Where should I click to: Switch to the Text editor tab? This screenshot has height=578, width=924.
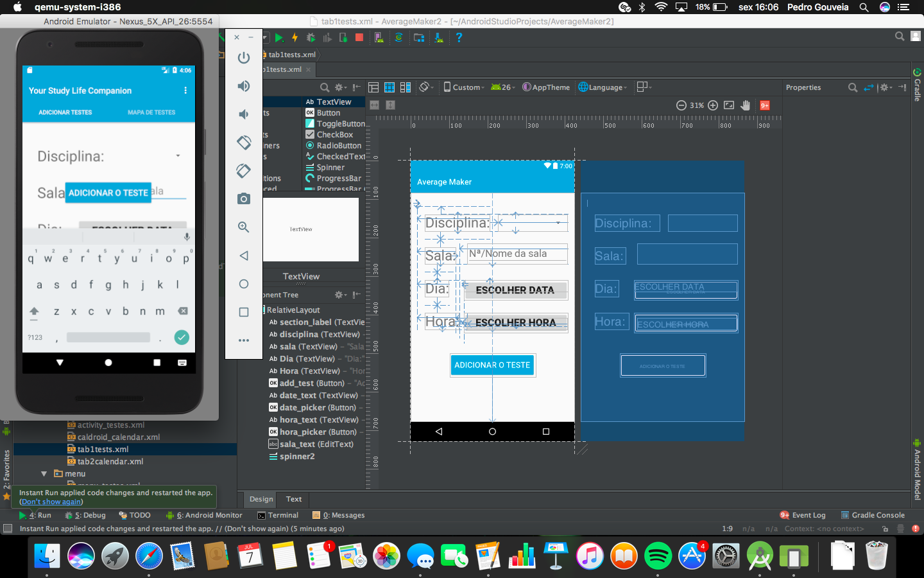[294, 499]
